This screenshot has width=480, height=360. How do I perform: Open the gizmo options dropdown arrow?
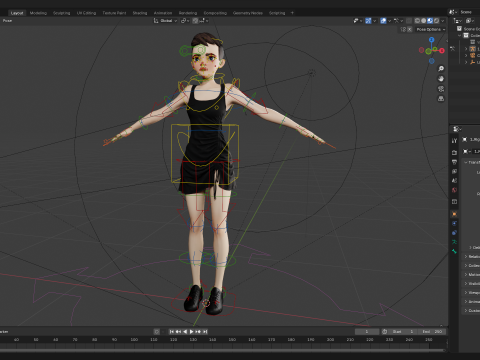(x=374, y=21)
